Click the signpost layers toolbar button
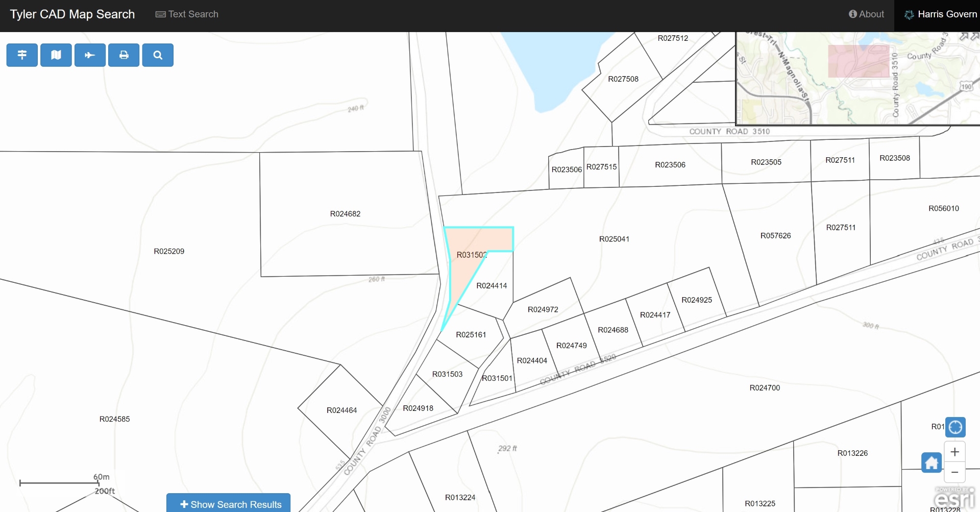The image size is (980, 512). [x=22, y=55]
